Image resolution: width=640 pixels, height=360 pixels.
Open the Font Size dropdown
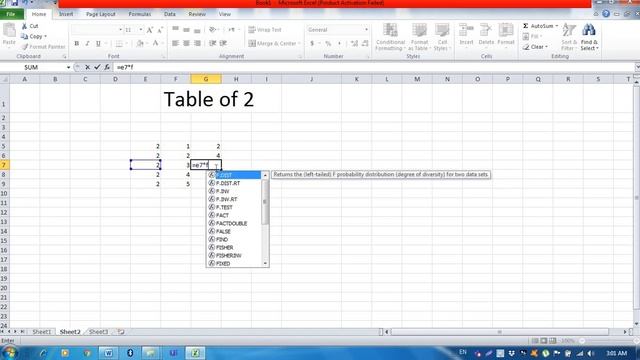pyautogui.click(x=141, y=30)
